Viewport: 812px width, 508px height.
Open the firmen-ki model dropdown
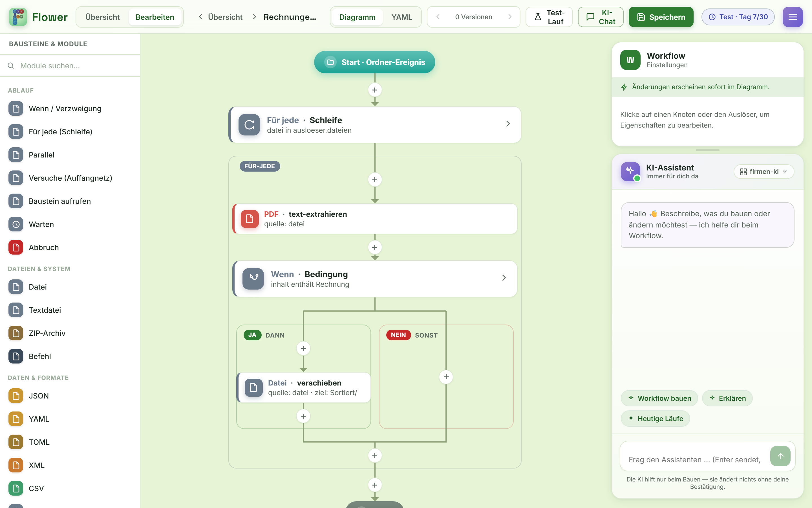click(764, 172)
